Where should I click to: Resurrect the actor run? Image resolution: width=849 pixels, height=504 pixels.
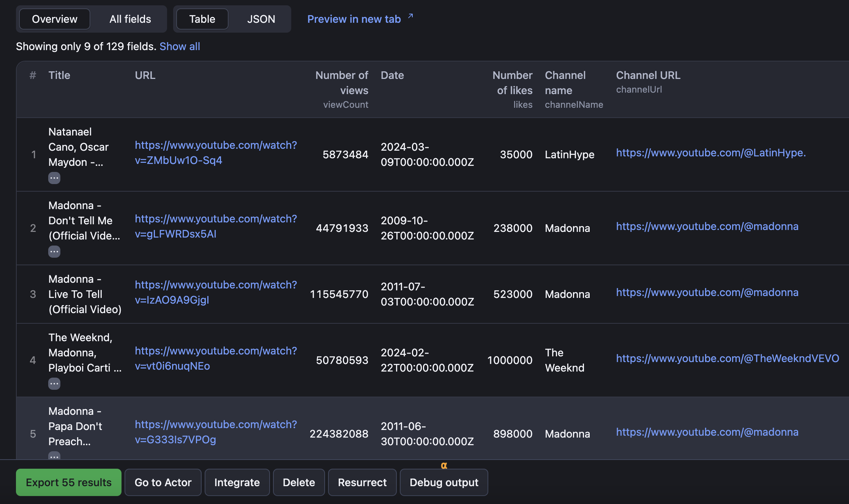[362, 482]
